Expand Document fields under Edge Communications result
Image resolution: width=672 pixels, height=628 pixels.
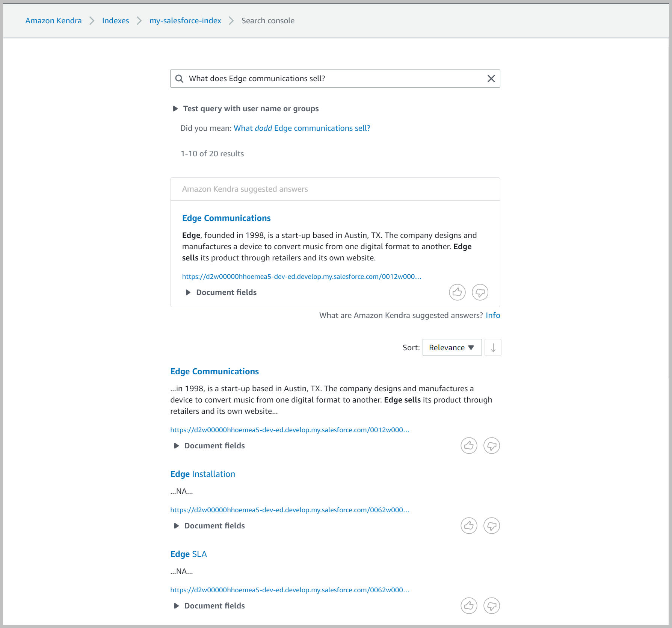click(x=209, y=446)
